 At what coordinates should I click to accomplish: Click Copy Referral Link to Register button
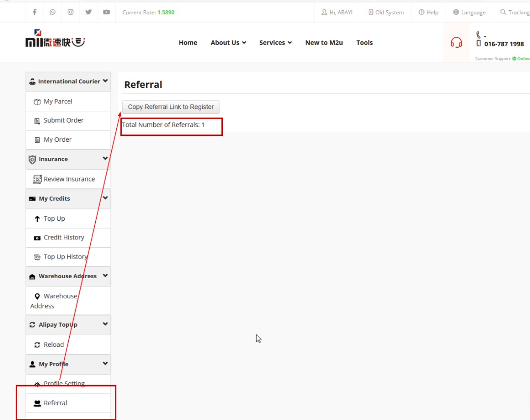(171, 107)
